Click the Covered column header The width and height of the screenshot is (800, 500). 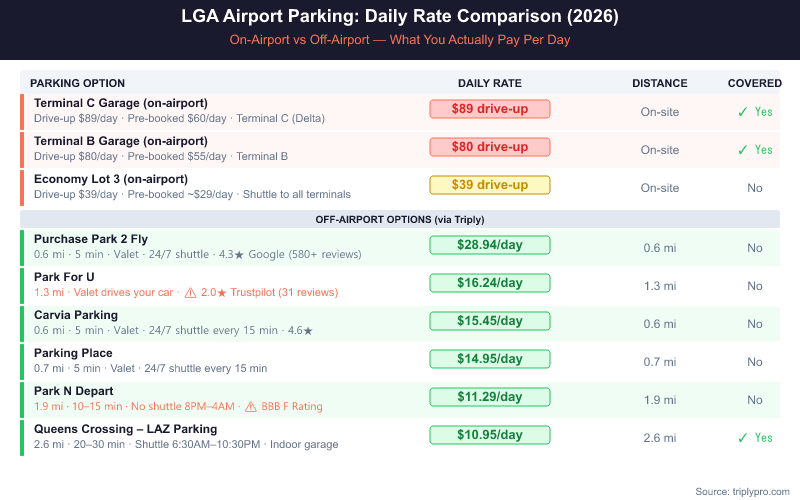(x=754, y=83)
